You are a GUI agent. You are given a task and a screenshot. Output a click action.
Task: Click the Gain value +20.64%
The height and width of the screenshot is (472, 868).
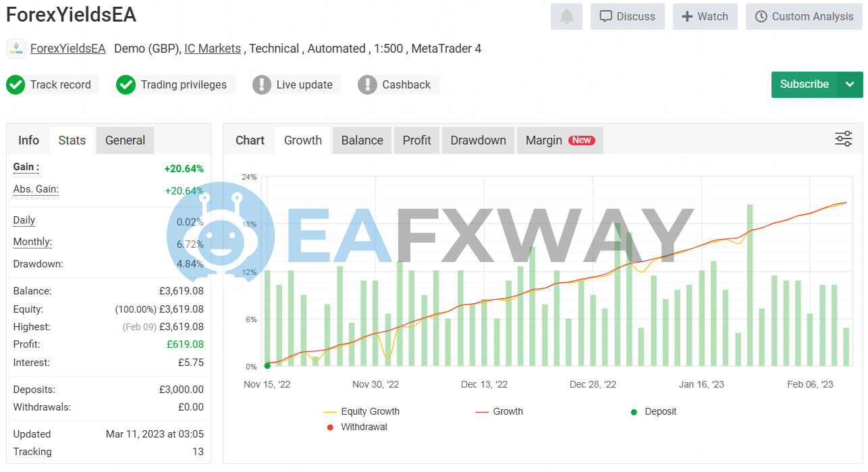[184, 169]
